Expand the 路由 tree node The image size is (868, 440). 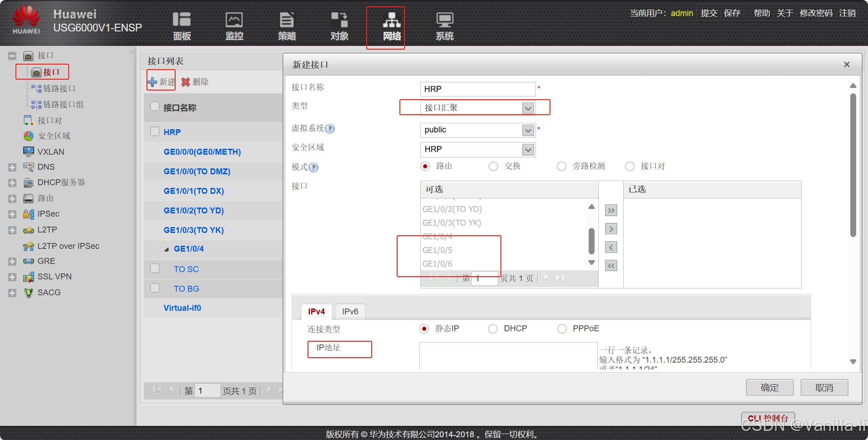coord(12,199)
